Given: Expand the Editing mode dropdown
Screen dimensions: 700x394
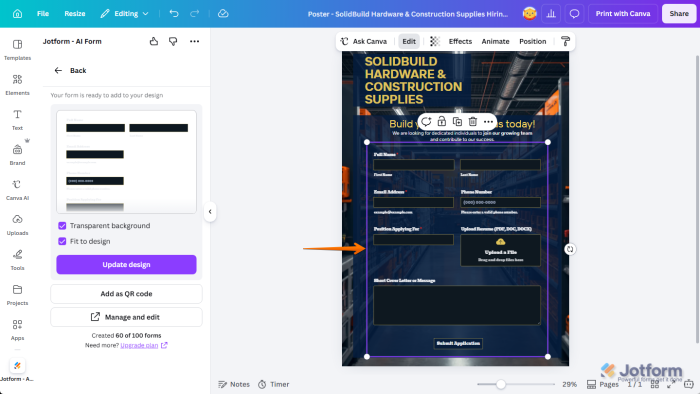Looking at the screenshot, I should [x=124, y=14].
